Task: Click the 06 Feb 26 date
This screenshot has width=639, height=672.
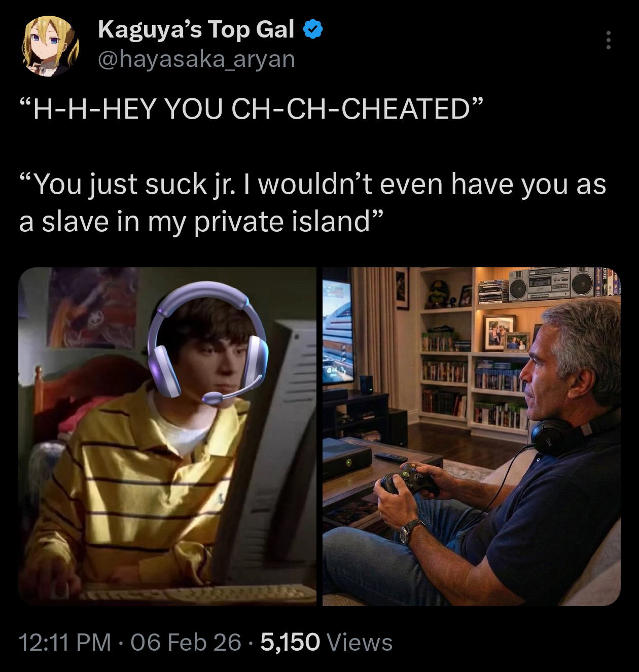Action: tap(186, 642)
